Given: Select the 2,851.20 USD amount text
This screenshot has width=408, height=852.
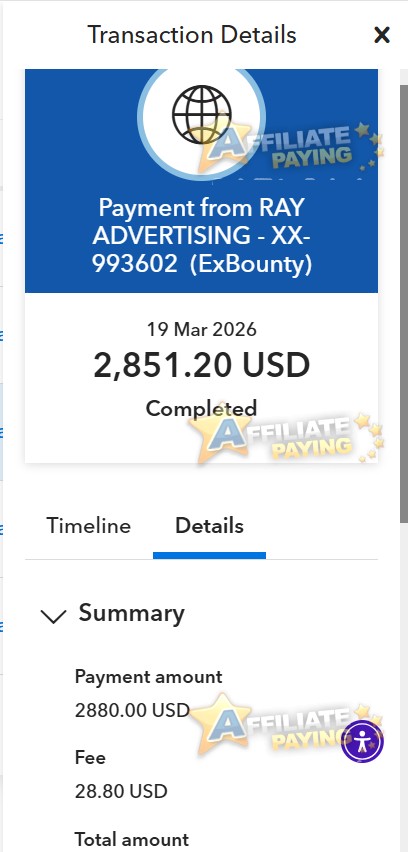Looking at the screenshot, I should click(202, 366).
